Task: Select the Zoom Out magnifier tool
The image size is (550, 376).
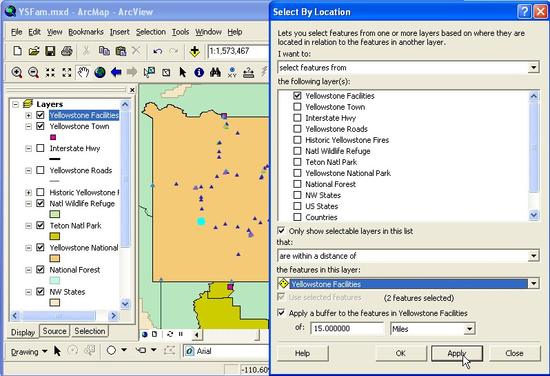Action: pyautogui.click(x=33, y=73)
